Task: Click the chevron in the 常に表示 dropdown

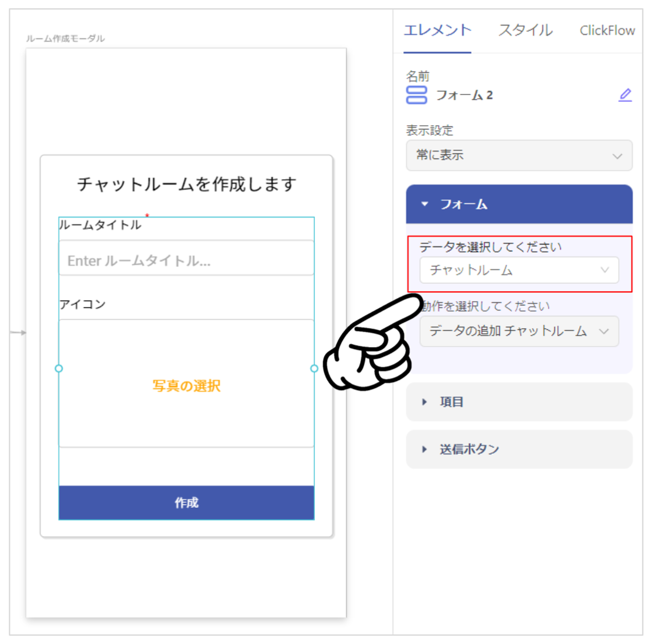Action: pyautogui.click(x=617, y=156)
